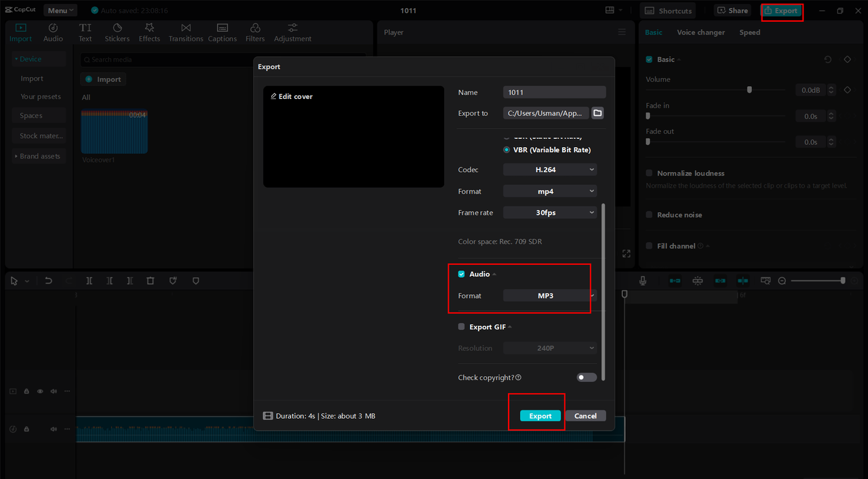Screen dimensions: 868x479
Task: Open the Codec H.264 dropdown
Action: click(x=550, y=169)
